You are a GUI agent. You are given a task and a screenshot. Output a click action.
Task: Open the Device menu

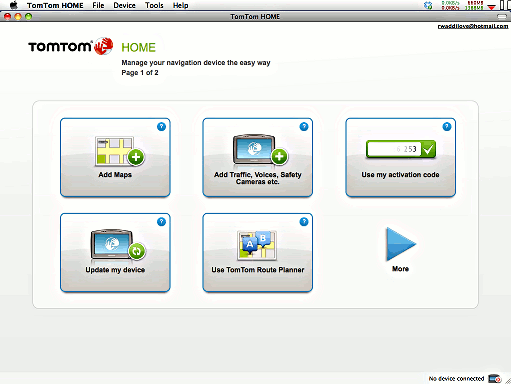click(x=124, y=5)
